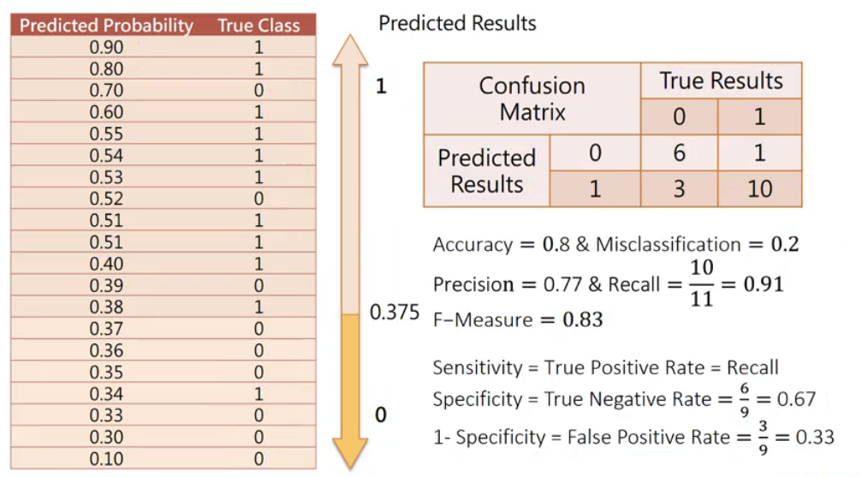Click the downward arrowhead of the threshold arrow

348,451
